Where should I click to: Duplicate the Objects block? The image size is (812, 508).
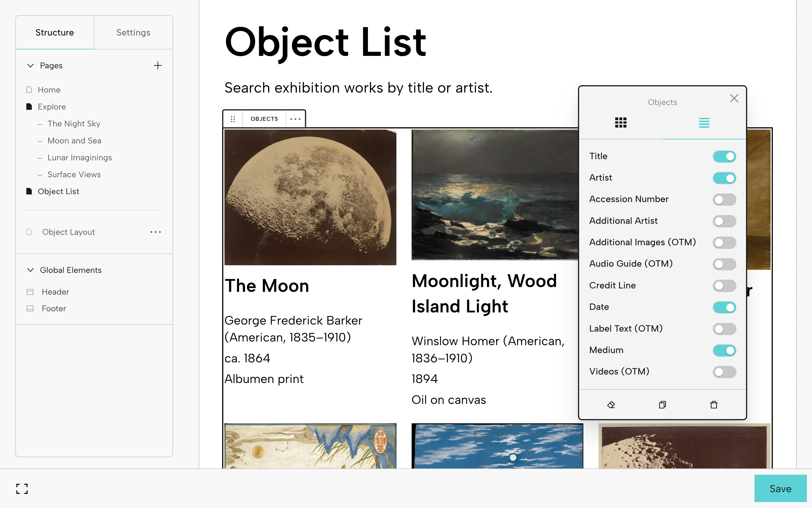click(x=662, y=404)
